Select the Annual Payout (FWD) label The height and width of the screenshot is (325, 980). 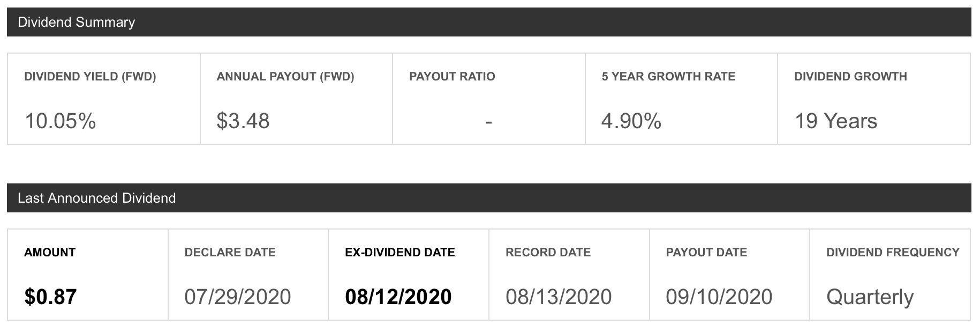point(285,77)
